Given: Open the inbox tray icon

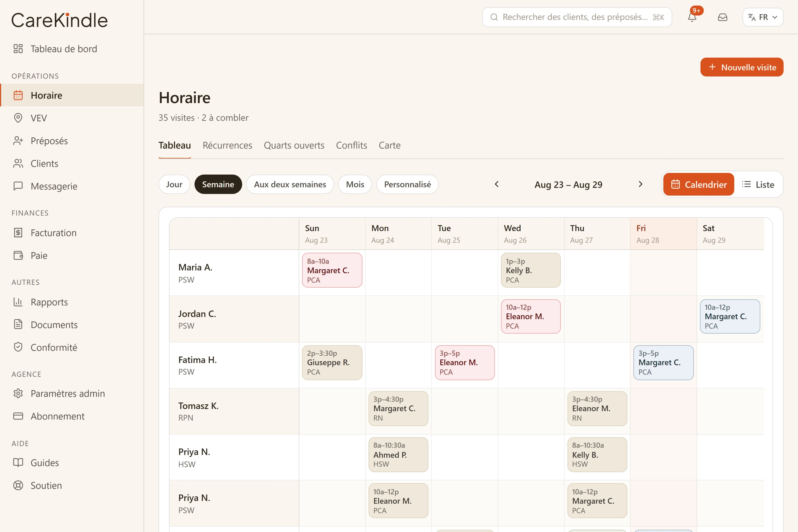Looking at the screenshot, I should [x=723, y=17].
